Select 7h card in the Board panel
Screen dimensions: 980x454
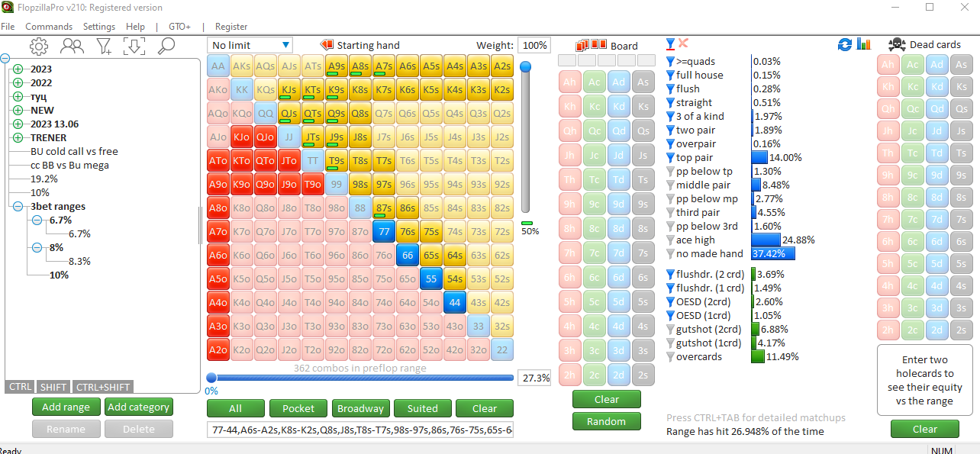[569, 253]
